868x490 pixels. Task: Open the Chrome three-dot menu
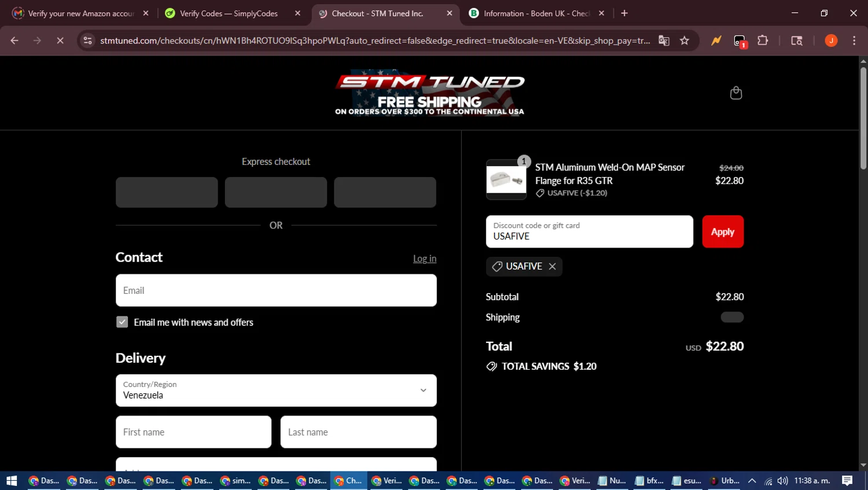pyautogui.click(x=854, y=40)
